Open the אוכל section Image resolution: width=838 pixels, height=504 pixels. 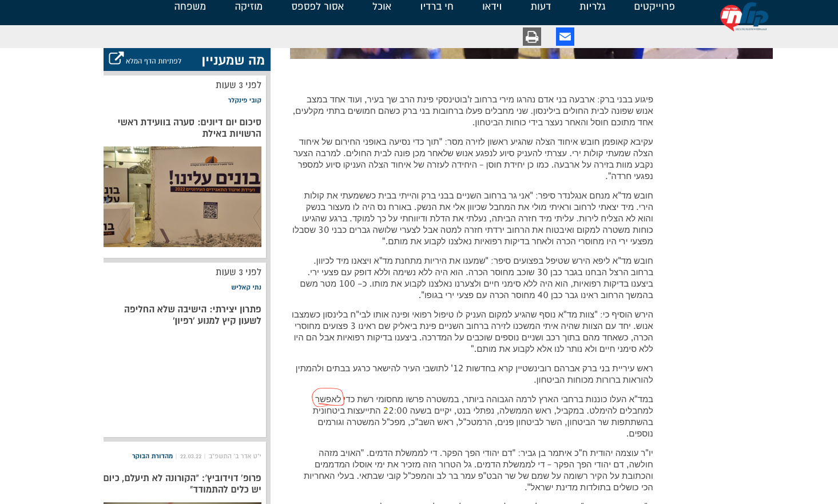tap(382, 7)
